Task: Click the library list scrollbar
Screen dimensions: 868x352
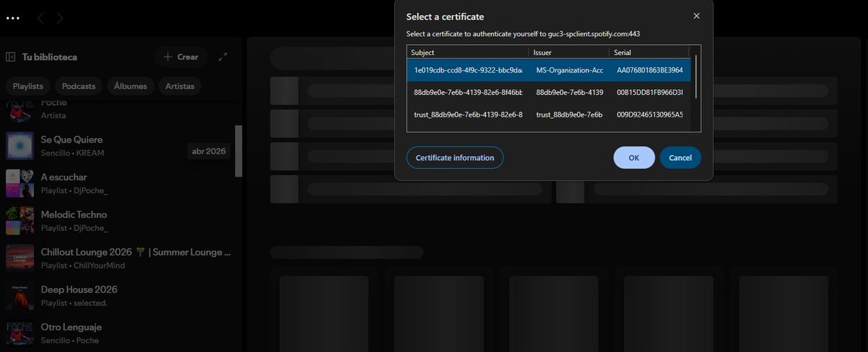Action: coord(239,151)
